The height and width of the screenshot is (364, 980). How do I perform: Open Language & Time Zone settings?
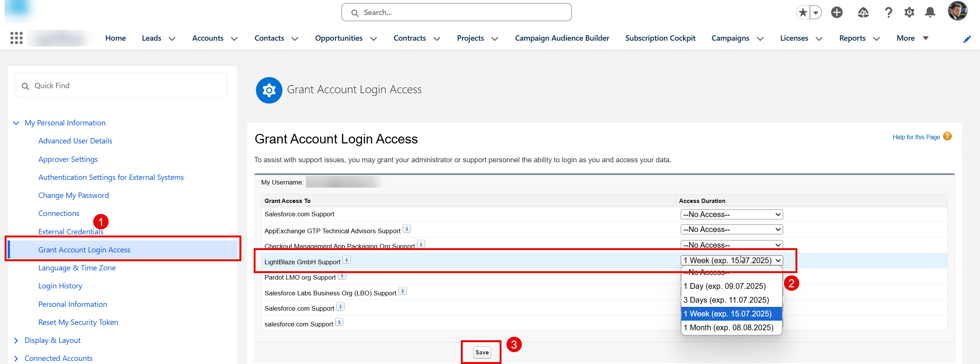(x=77, y=268)
